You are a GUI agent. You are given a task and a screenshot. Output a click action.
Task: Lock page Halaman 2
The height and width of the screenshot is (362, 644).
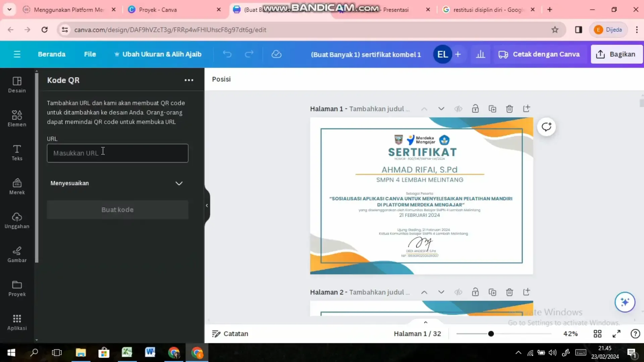[x=475, y=292]
